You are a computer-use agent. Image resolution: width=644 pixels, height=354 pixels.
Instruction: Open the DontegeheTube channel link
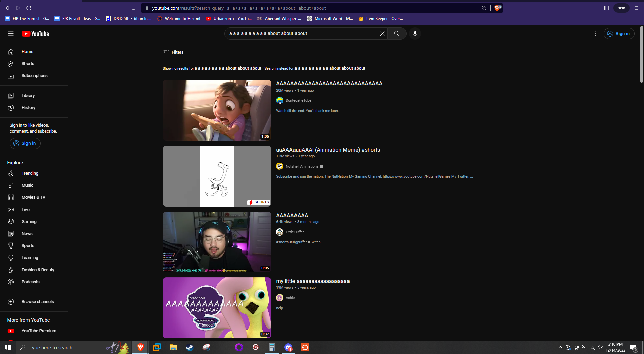point(298,101)
